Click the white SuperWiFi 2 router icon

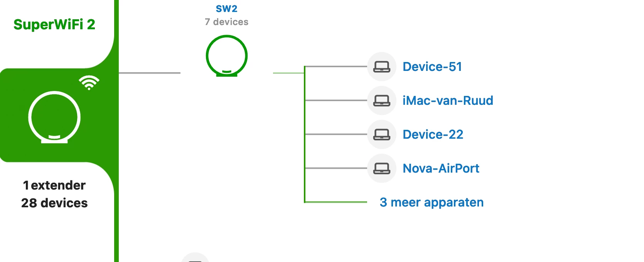[54, 117]
